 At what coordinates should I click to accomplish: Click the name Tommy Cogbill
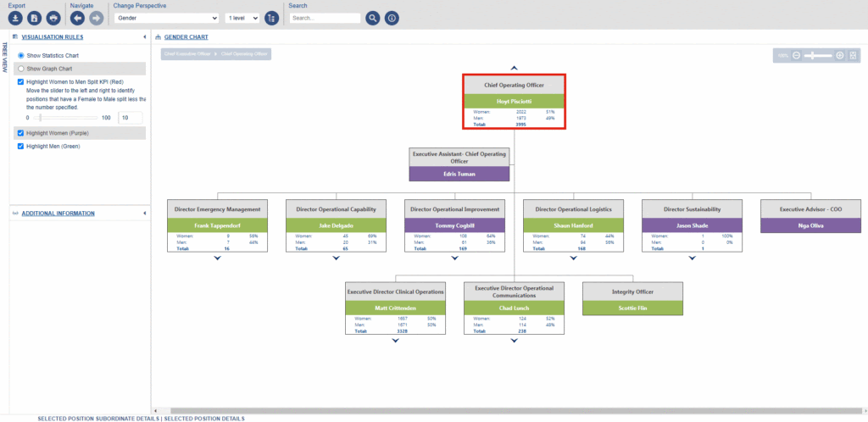[x=454, y=225]
